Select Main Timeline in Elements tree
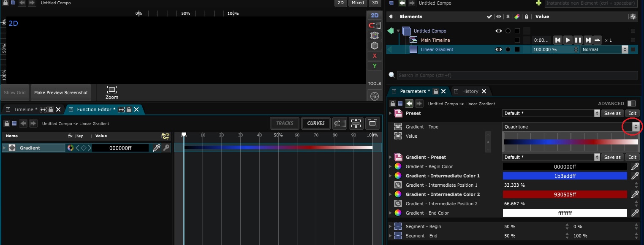The height and width of the screenshot is (245, 644). pyautogui.click(x=435, y=40)
